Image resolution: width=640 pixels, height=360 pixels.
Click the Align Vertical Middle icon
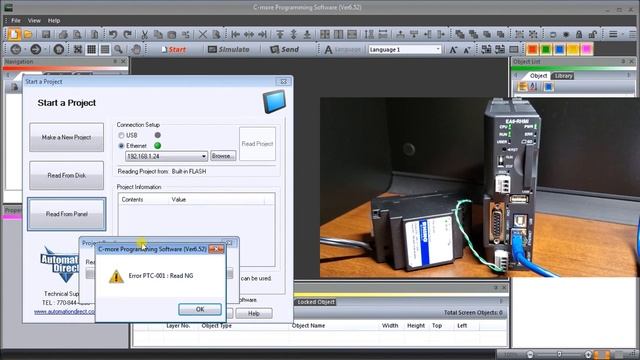pos(293,35)
